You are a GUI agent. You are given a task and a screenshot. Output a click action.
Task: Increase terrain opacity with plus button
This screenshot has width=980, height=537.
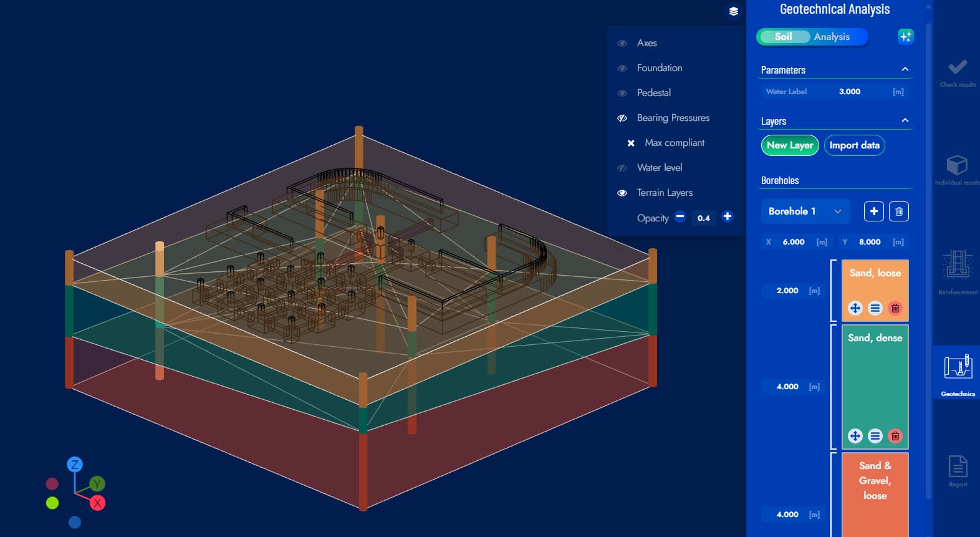pos(727,217)
